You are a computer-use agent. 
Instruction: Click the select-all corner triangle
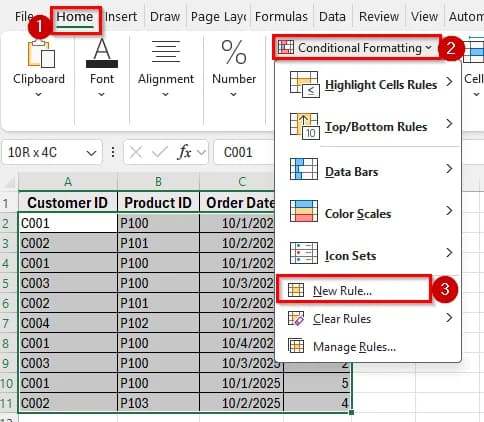pyautogui.click(x=10, y=183)
